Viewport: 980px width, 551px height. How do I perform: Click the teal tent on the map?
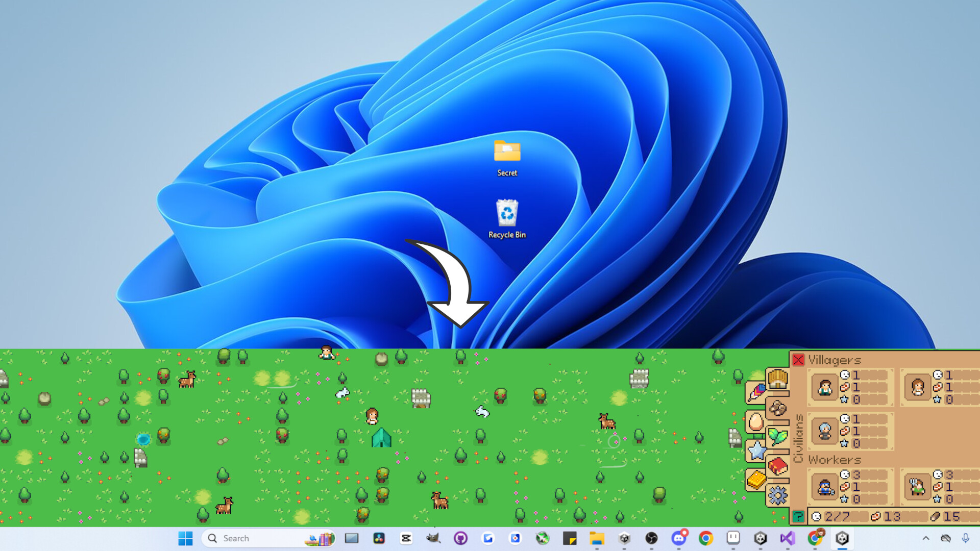(381, 438)
